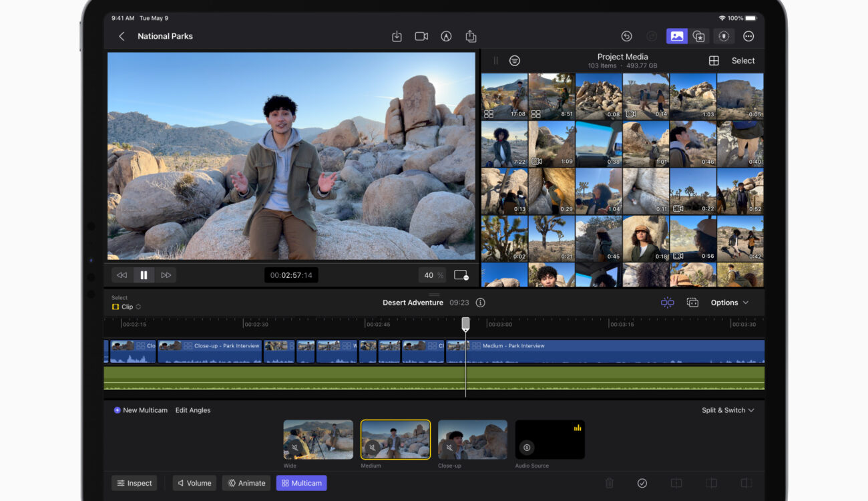
Task: Click the 00:02:57:14 timecode field
Action: (x=291, y=275)
